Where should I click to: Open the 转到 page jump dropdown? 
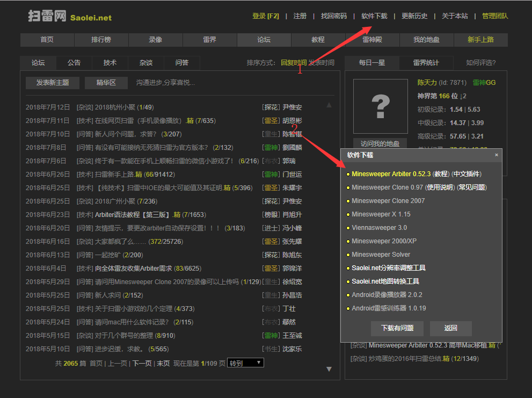click(x=245, y=363)
